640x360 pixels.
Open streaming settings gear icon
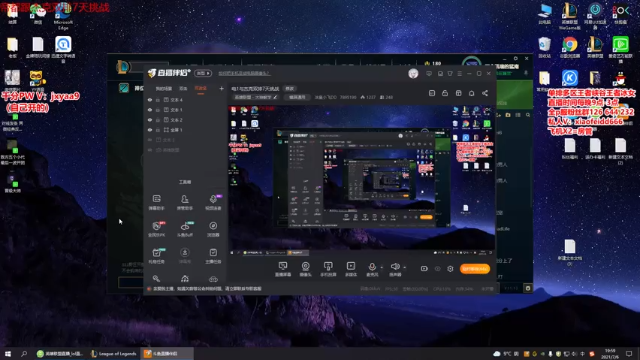click(x=450, y=269)
